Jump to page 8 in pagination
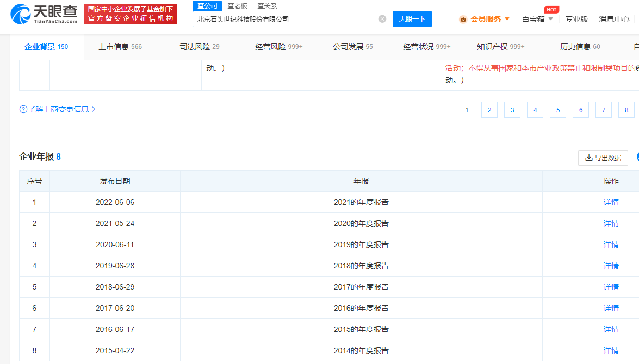Viewport: 639px width, 364px height. (626, 110)
